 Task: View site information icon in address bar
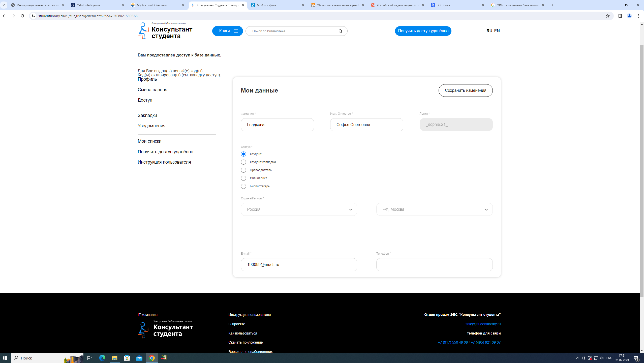click(33, 16)
